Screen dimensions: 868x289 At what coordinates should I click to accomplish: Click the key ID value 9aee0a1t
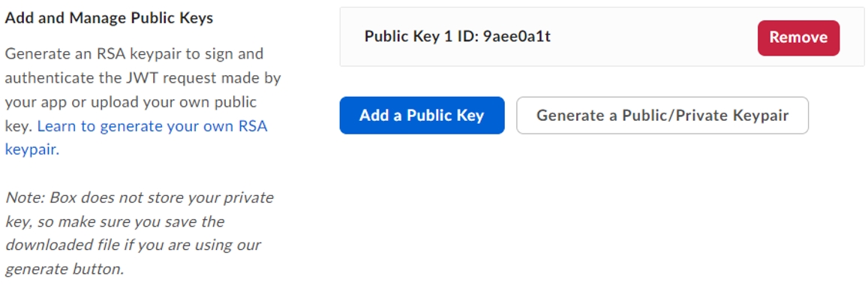(x=517, y=37)
